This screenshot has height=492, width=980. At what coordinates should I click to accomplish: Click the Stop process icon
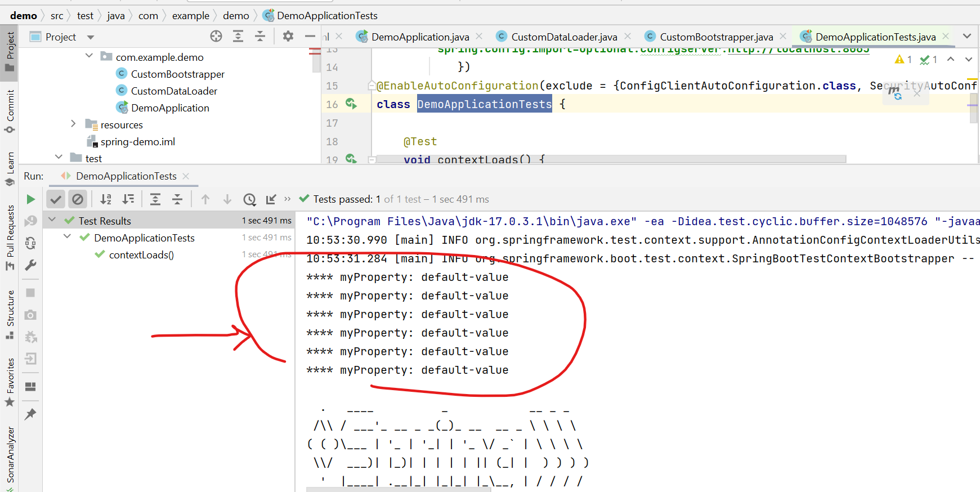click(31, 293)
